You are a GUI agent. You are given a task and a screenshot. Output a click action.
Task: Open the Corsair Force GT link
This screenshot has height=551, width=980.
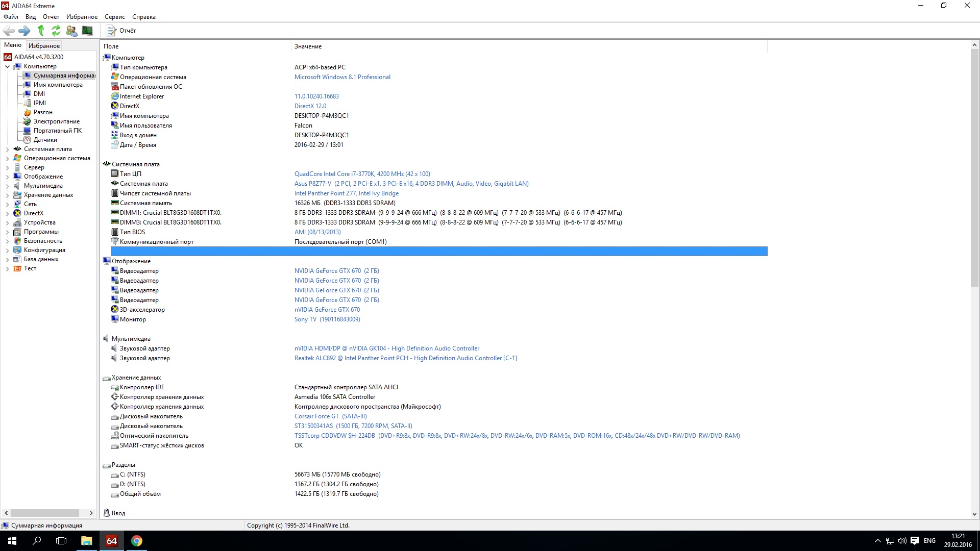pyautogui.click(x=331, y=416)
